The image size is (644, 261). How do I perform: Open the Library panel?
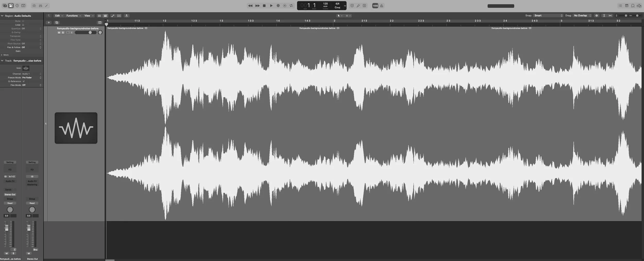point(5,6)
